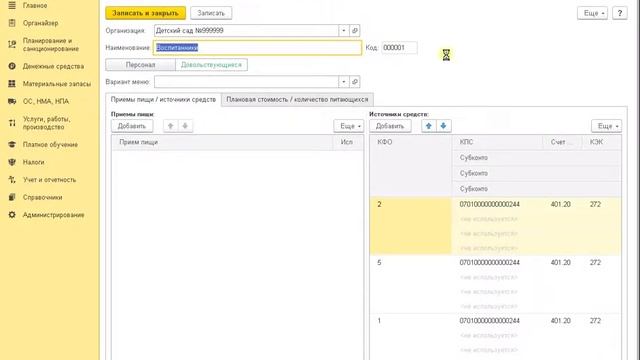Click account 401.20 in the КФО 2 row
The width and height of the screenshot is (640, 360).
[560, 204]
